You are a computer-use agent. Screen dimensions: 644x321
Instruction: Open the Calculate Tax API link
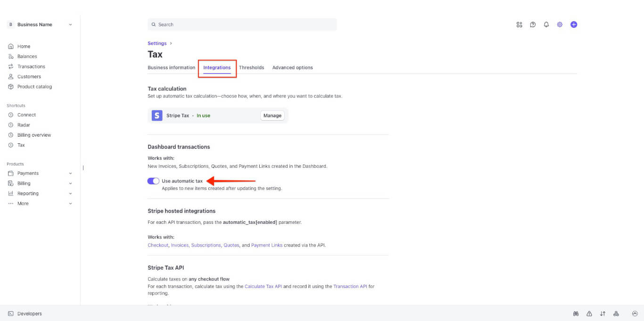(x=263, y=286)
